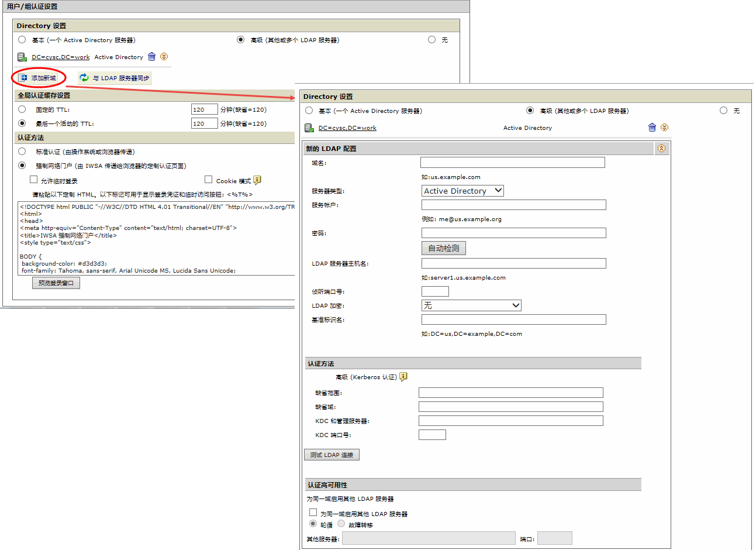This screenshot has width=756, height=550.
Task: Click the info icon beside Cookie 模式
Action: pos(257,180)
